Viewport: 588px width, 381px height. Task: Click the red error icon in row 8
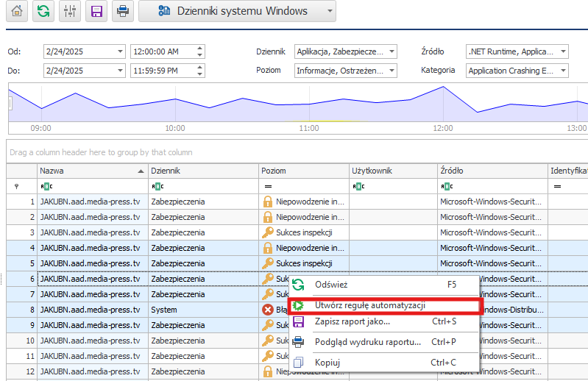click(x=267, y=310)
